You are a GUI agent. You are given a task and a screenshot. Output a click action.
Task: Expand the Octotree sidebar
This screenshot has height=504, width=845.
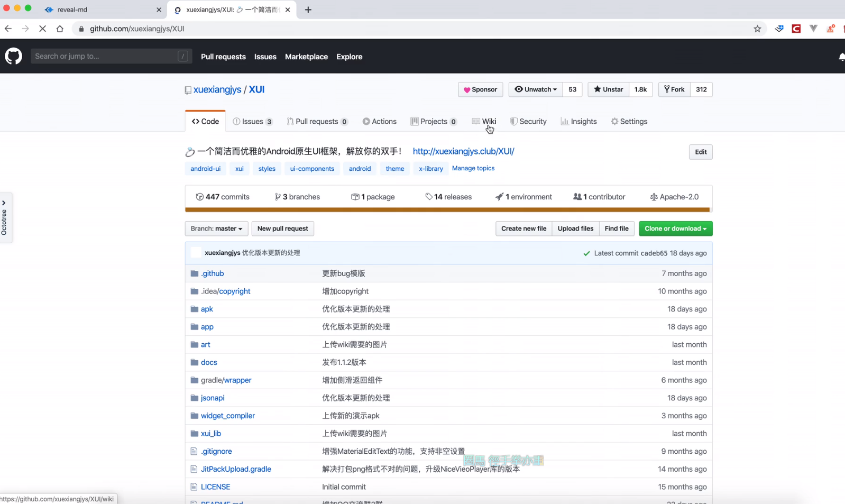coord(4,217)
